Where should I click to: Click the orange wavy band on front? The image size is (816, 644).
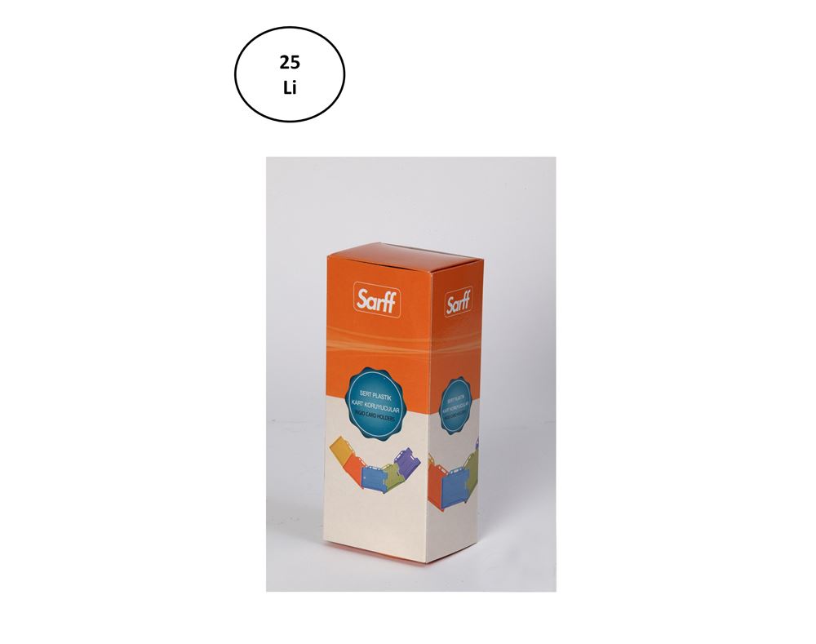pyautogui.click(x=379, y=339)
